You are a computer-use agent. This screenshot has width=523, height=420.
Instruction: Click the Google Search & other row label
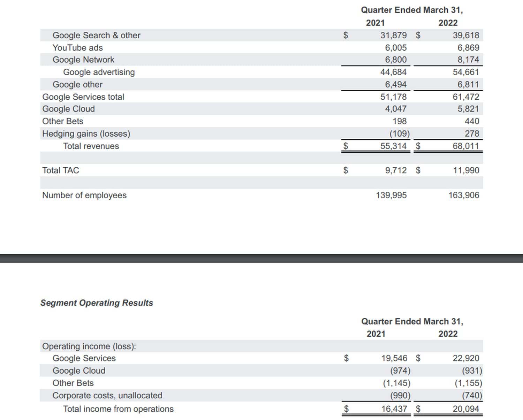(x=96, y=35)
